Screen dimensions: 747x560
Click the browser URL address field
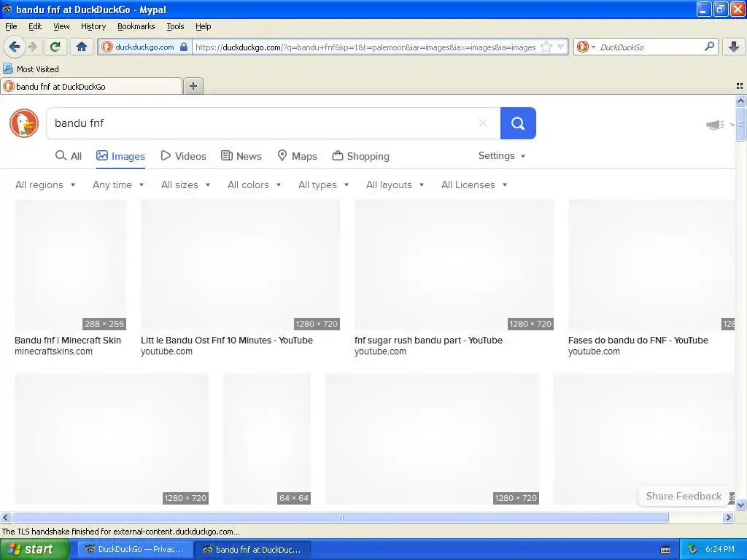(x=365, y=47)
